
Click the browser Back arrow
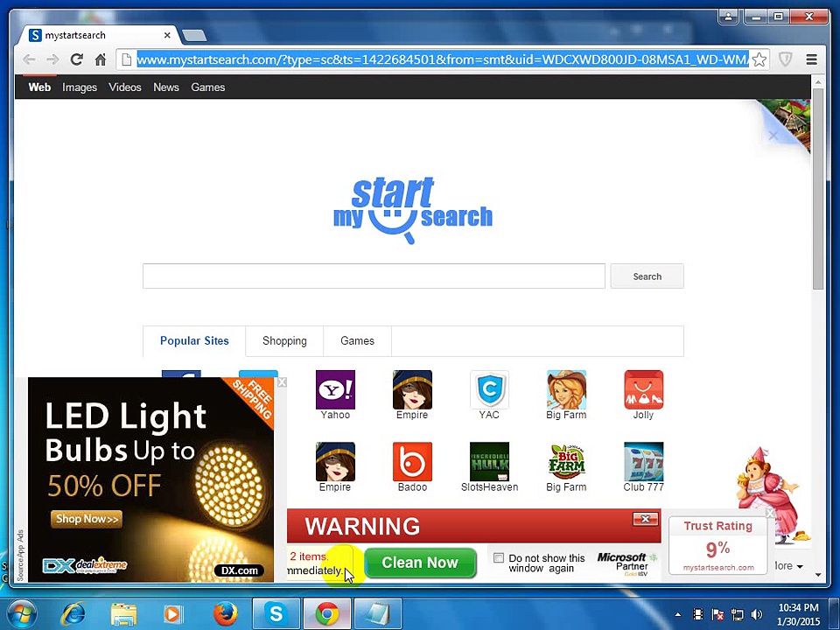click(28, 59)
